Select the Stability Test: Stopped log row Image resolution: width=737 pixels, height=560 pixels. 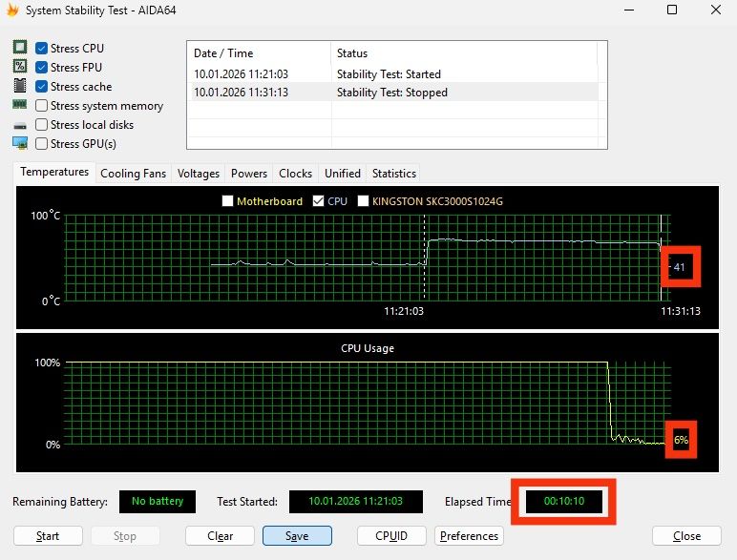coord(392,93)
